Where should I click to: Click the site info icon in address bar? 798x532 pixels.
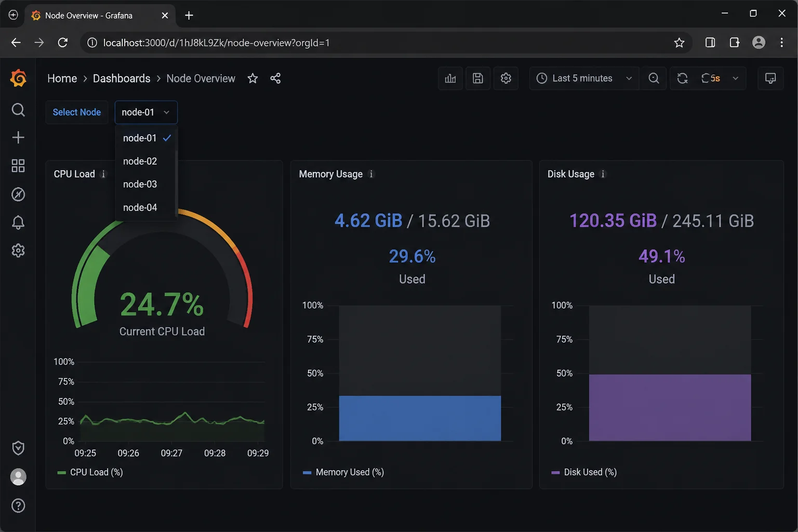[x=92, y=43]
